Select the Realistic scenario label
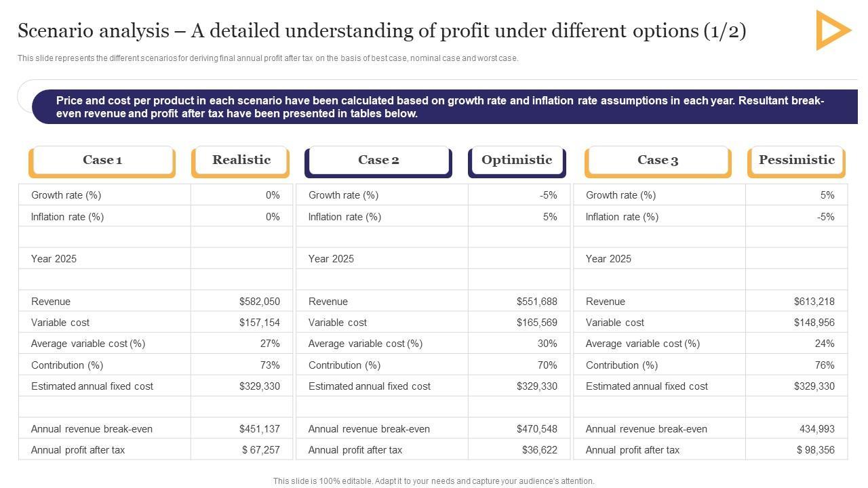The height and width of the screenshot is (488, 868). tap(241, 161)
